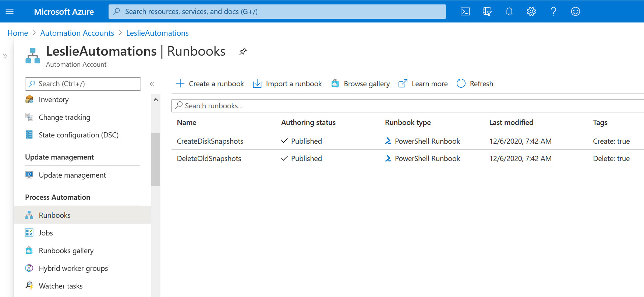Click the 'Create: true' tag
The width and height of the screenshot is (644, 297).
tap(611, 141)
